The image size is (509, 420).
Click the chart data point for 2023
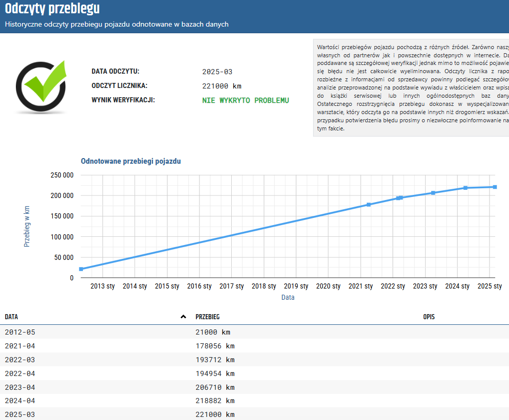[433, 193]
